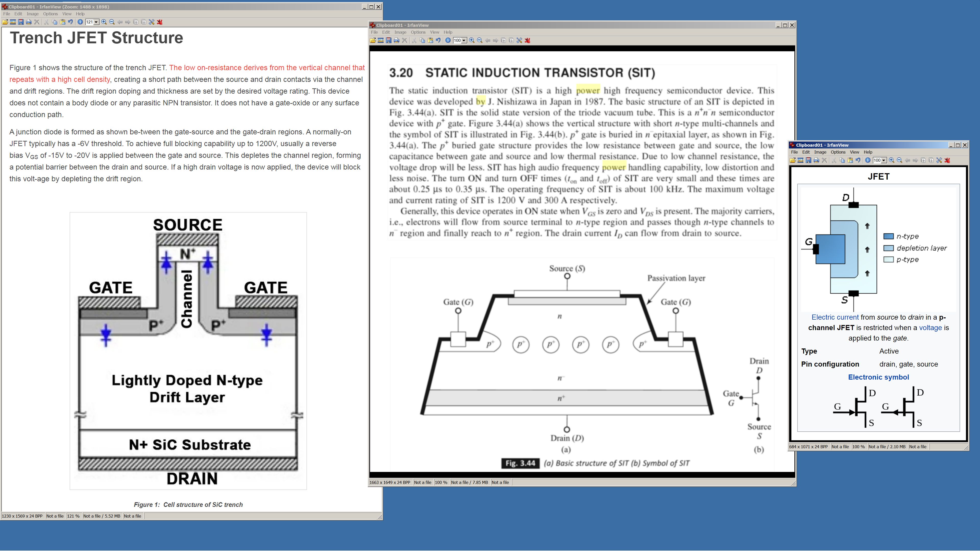Click Zoom out icon in SIT window
The image size is (980, 551).
(x=480, y=40)
